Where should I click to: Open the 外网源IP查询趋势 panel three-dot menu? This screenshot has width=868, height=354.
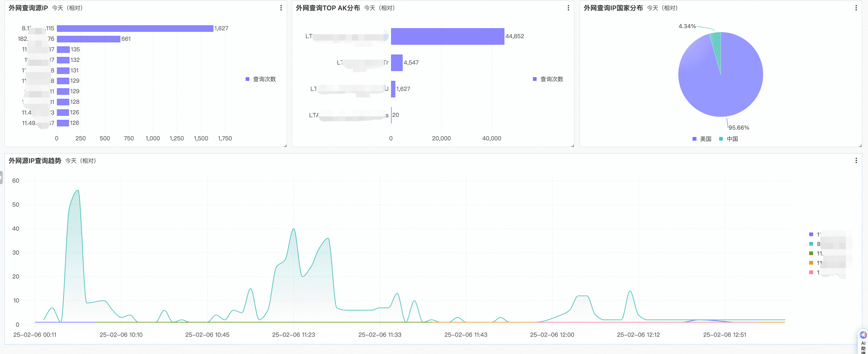856,160
